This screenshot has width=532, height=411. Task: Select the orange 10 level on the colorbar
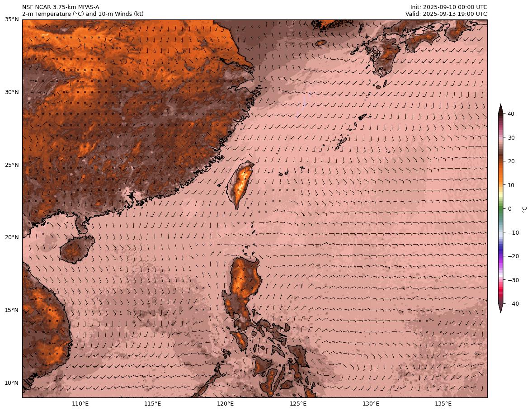tap(501, 185)
